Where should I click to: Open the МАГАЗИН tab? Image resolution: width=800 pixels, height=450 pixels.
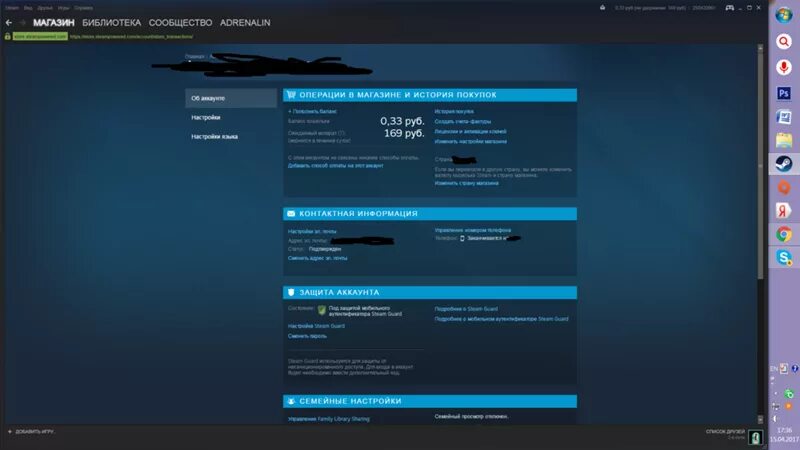(x=54, y=22)
